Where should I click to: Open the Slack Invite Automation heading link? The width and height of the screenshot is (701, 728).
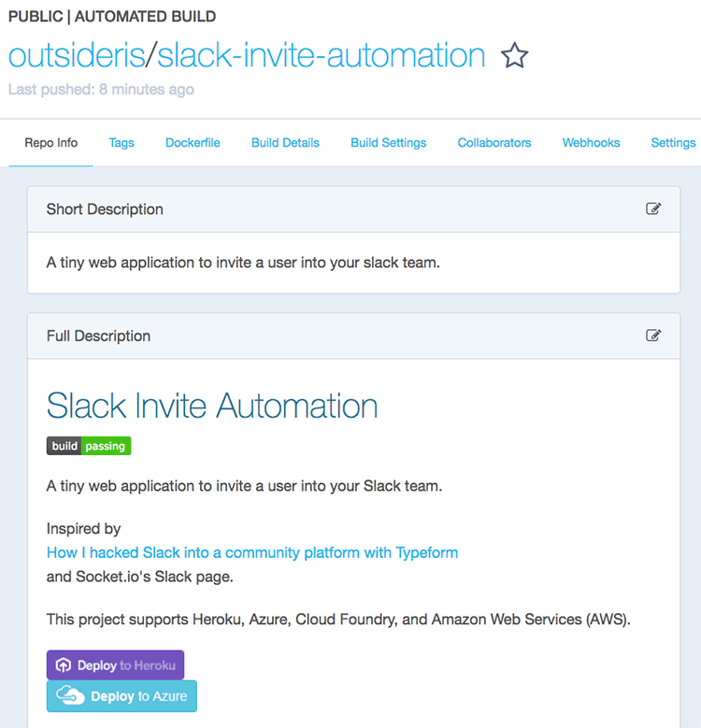click(212, 406)
